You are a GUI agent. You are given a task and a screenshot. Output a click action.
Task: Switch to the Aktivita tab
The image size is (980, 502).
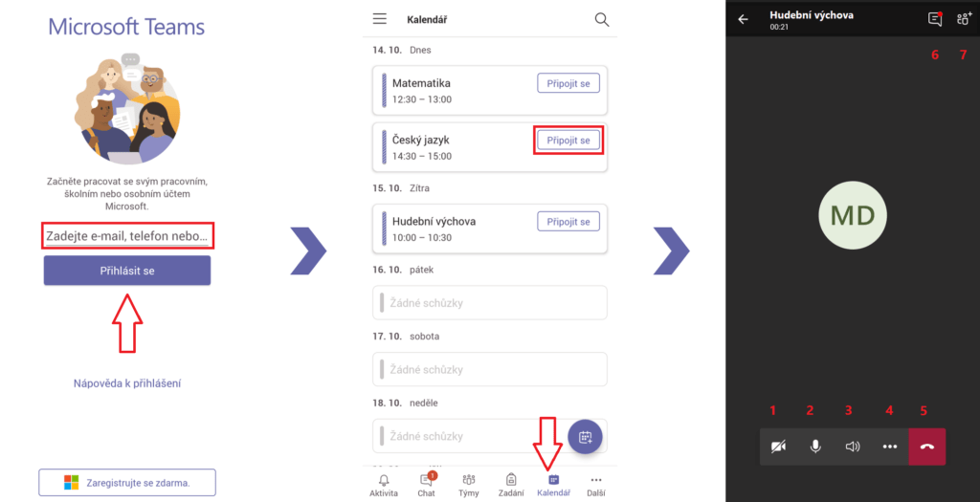(x=384, y=485)
